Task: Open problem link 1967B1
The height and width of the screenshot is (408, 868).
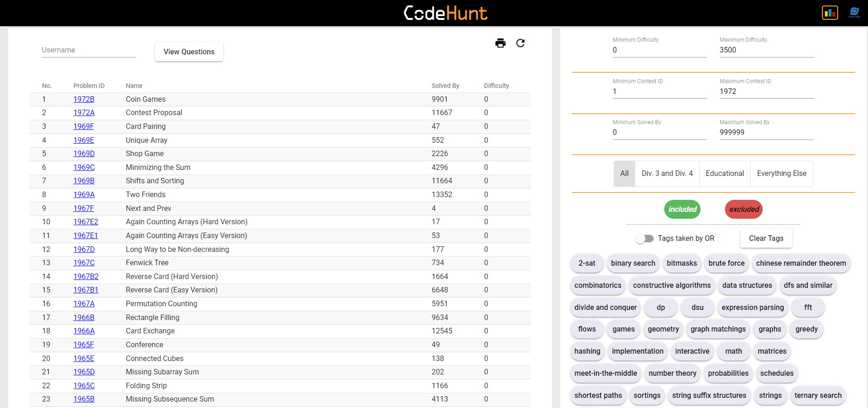Action: tap(86, 290)
